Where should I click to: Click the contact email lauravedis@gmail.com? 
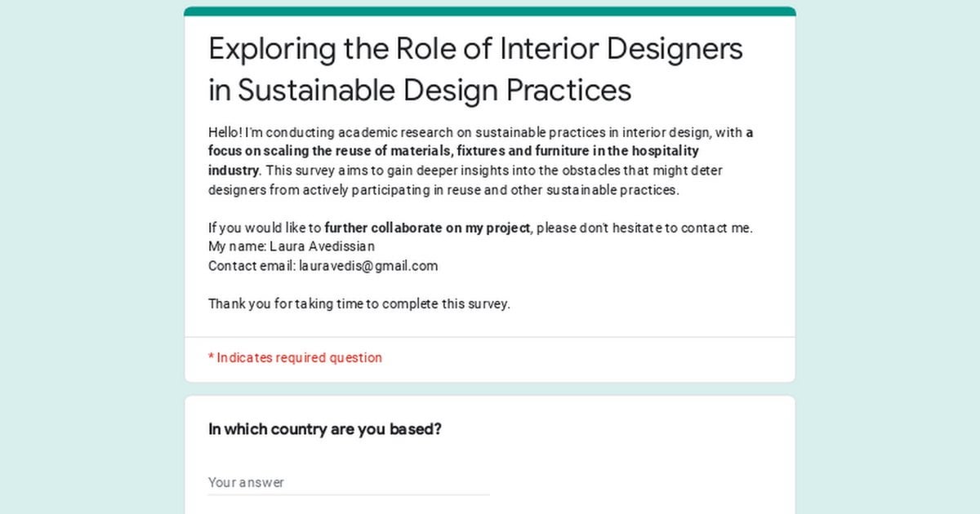[x=368, y=266]
